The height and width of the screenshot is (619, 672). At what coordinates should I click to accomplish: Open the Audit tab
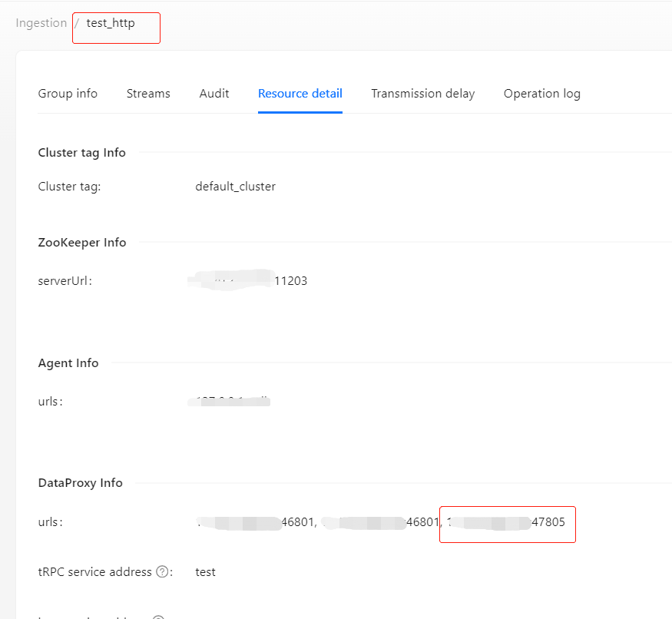(x=214, y=94)
